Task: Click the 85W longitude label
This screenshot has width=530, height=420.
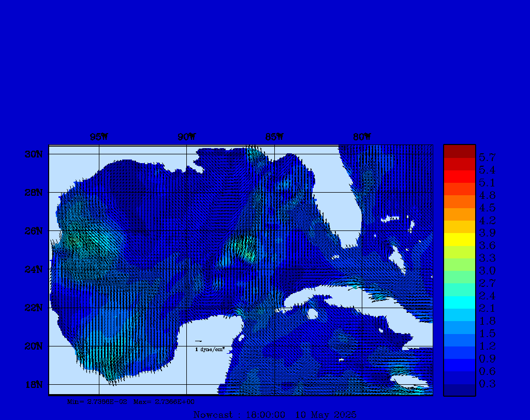Action: [x=274, y=137]
